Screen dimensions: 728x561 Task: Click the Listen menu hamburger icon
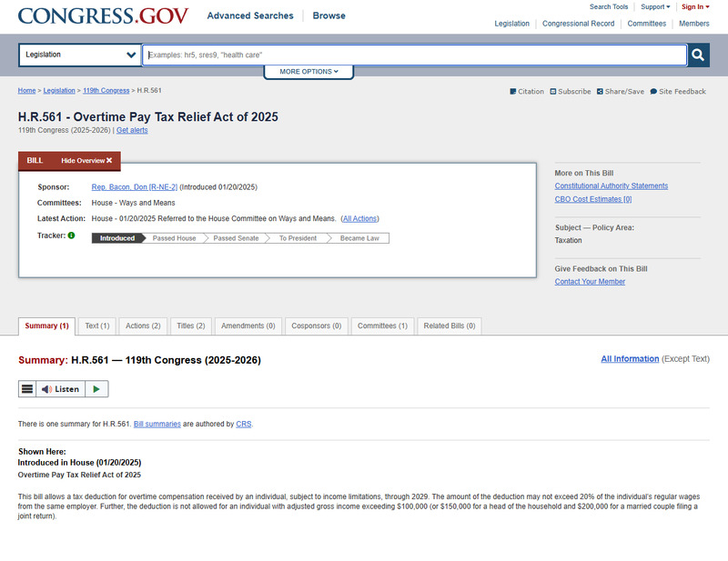tap(27, 389)
